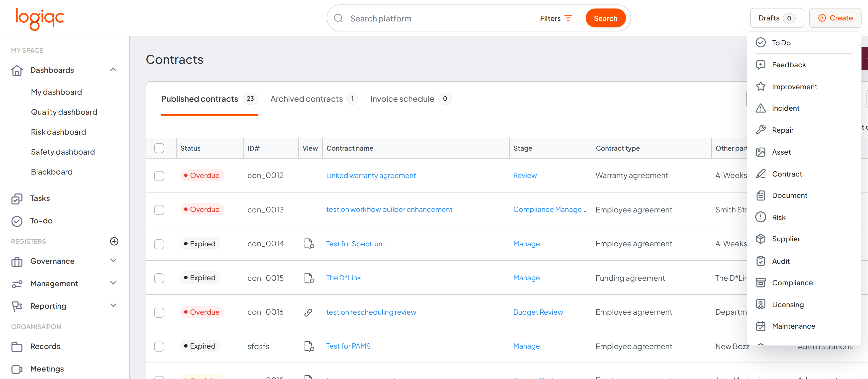Check the checkbox for con_0015 row
Image resolution: width=868 pixels, height=379 pixels.
pyautogui.click(x=159, y=278)
